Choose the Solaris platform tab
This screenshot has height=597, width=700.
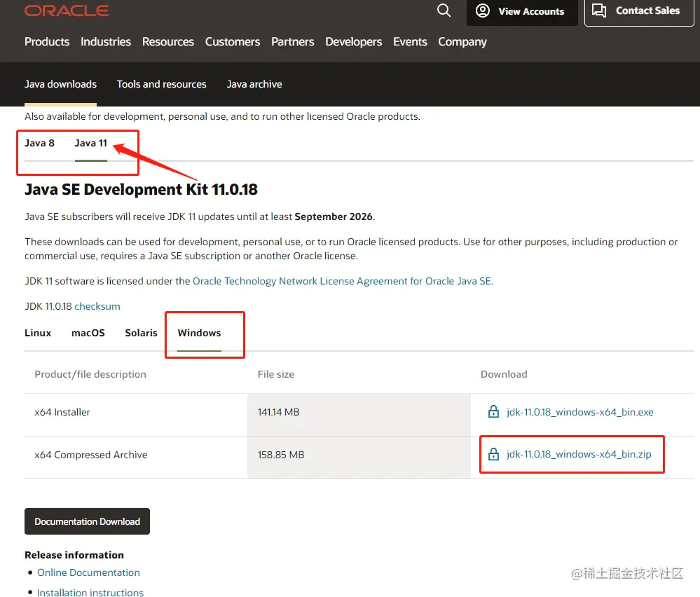pos(141,333)
